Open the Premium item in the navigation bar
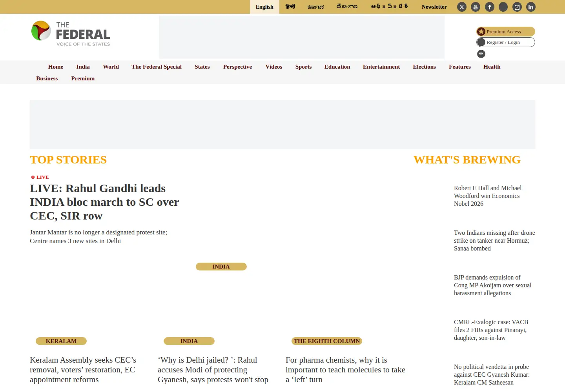 coord(83,78)
